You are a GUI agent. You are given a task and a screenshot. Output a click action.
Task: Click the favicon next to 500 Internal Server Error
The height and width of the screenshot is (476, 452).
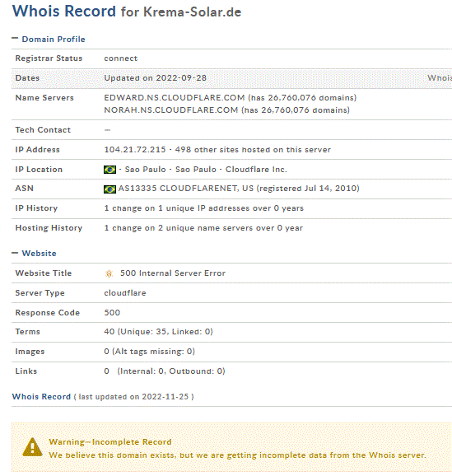pos(109,273)
